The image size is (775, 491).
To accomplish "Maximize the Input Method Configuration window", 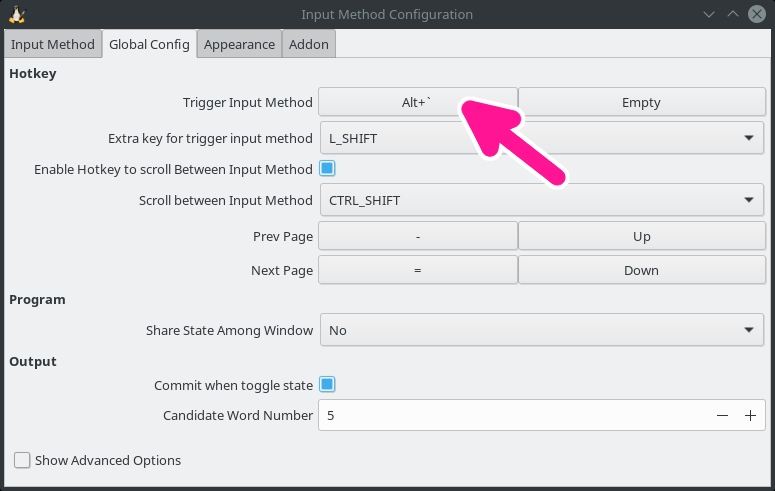I will tap(732, 14).
